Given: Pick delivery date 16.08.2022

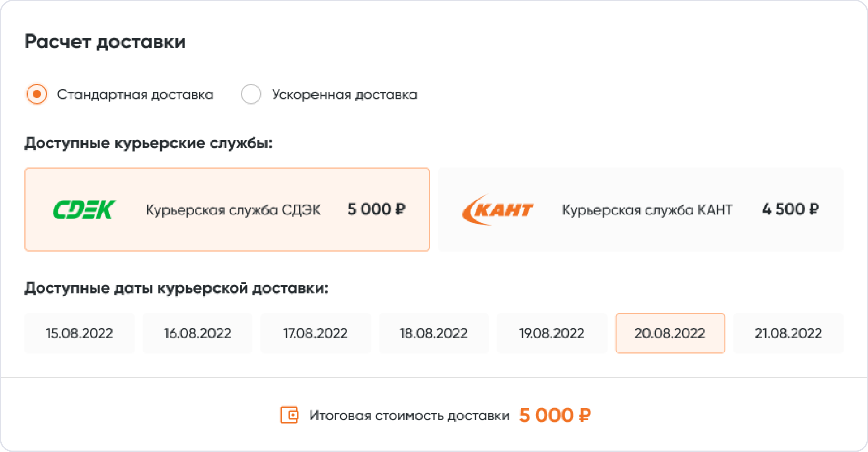Looking at the screenshot, I should (198, 333).
